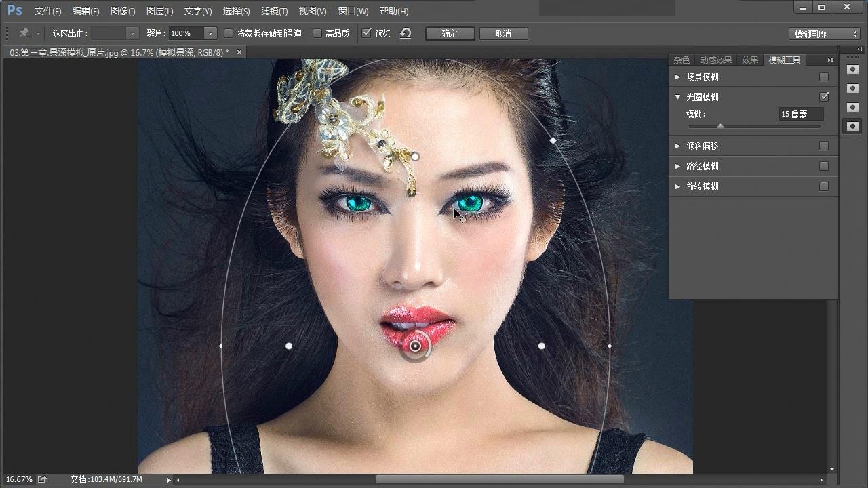The image size is (868, 488).
Task: Open the 帮助(H) menu
Action: tap(394, 12)
